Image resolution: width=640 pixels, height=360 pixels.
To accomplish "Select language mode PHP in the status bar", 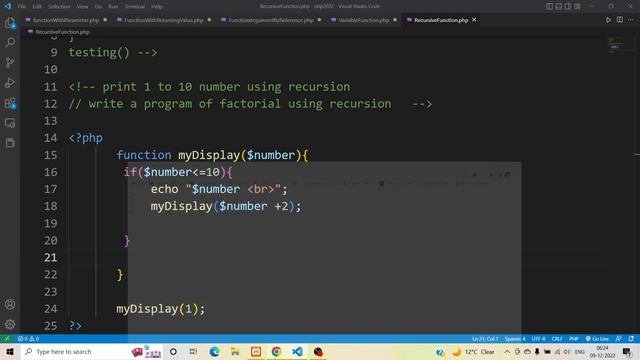I will click(573, 339).
